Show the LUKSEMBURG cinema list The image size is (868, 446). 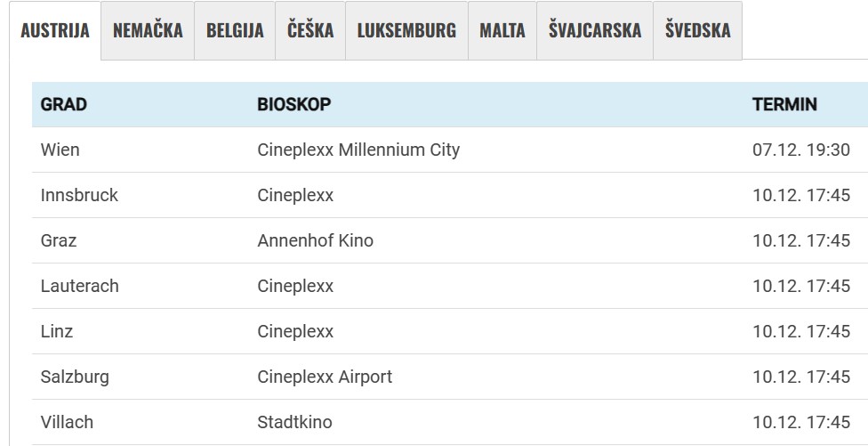tap(406, 30)
